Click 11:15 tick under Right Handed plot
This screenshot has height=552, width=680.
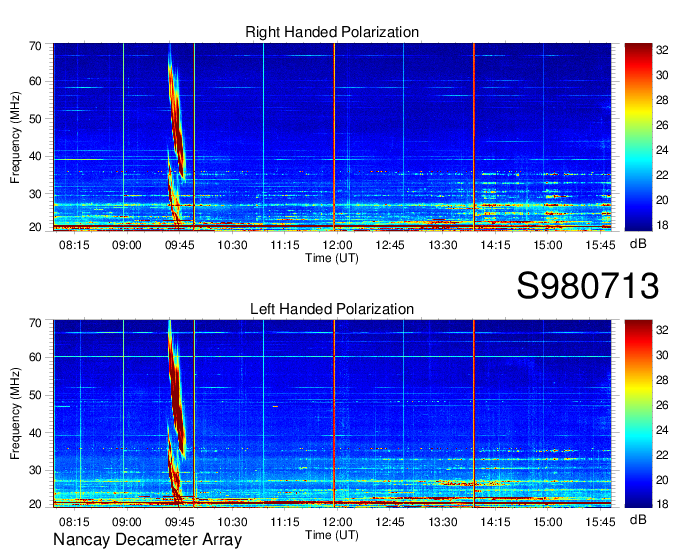pos(284,245)
